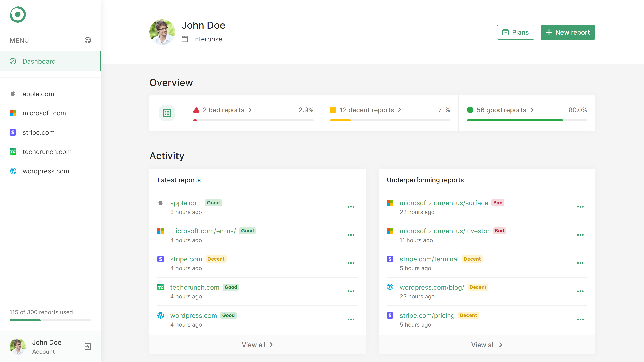Click the Stripe logo icon in sidebar
The height and width of the screenshot is (362, 644).
tap(13, 132)
